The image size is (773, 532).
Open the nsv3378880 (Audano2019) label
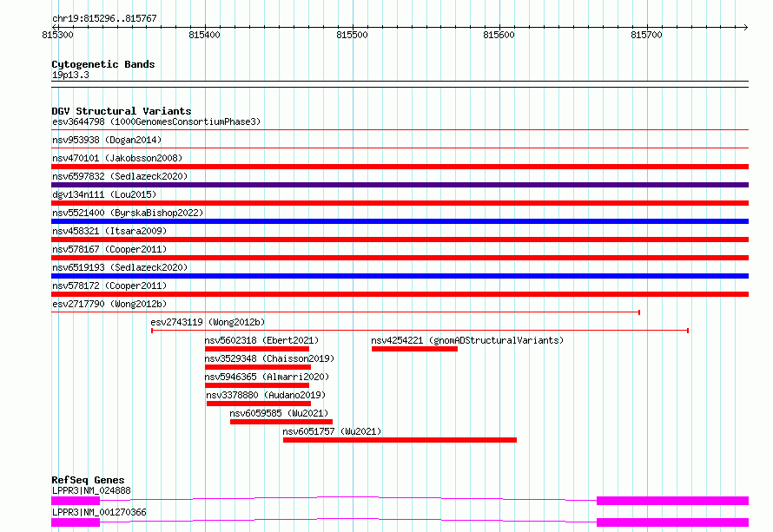coord(266,395)
